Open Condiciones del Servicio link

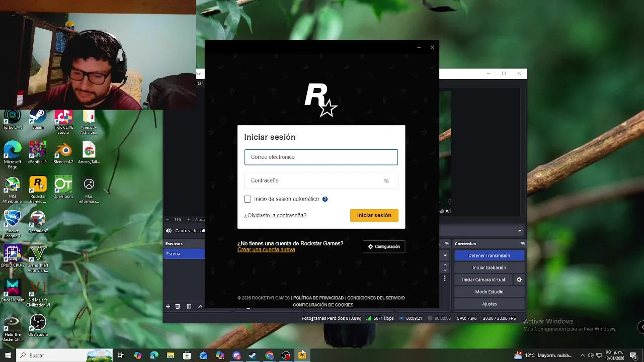[x=376, y=298]
